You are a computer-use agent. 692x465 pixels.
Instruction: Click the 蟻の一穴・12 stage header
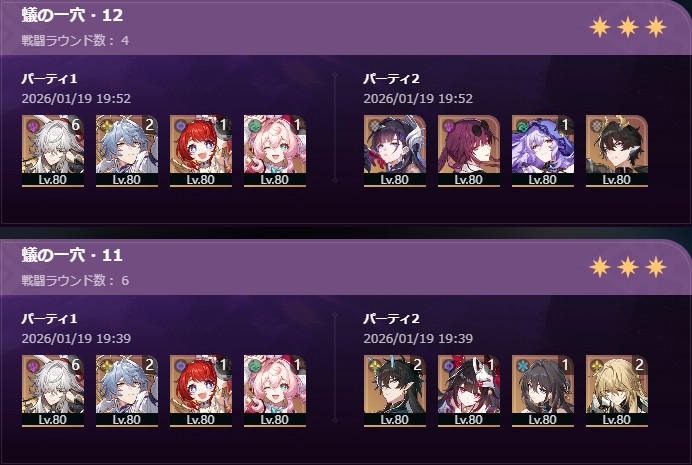coord(72,15)
